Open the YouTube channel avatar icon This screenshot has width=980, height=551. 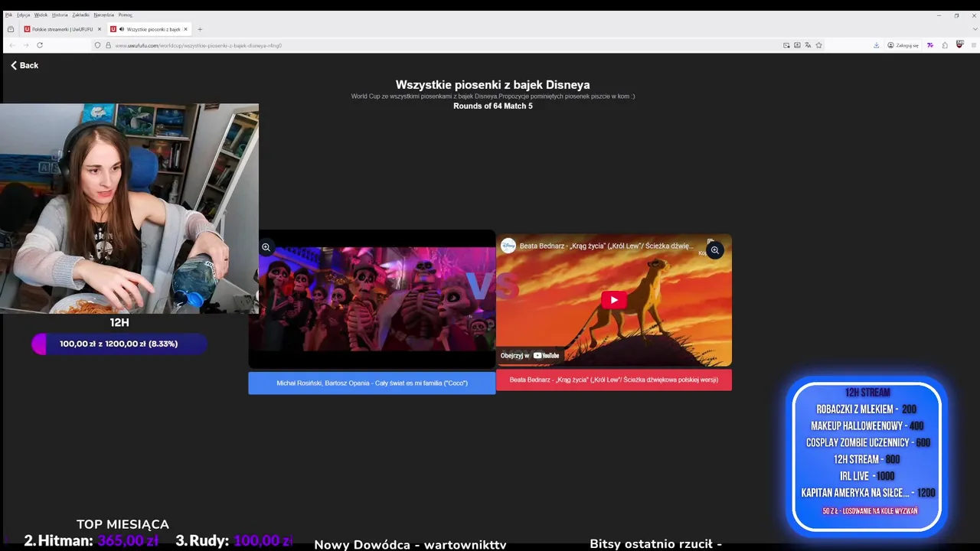tap(508, 246)
